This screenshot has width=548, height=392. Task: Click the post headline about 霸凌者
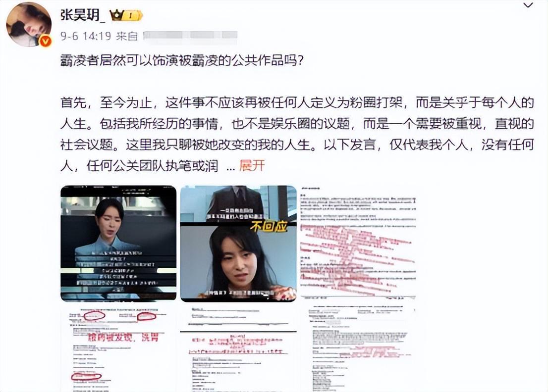182,61
